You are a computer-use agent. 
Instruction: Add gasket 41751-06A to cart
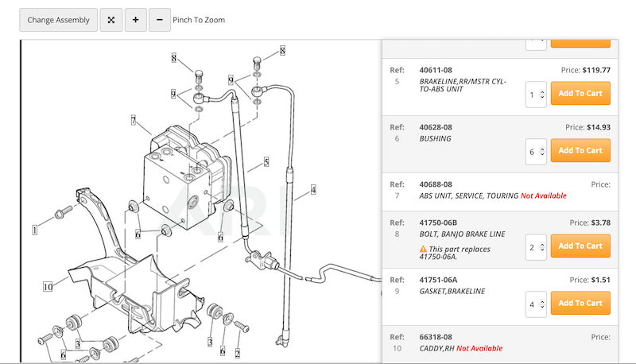click(580, 303)
